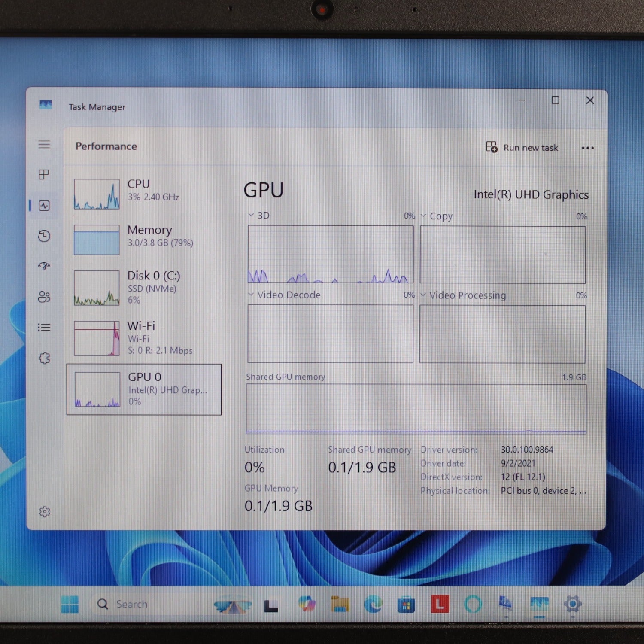This screenshot has width=644, height=644.
Task: Open the red L app in taskbar
Action: click(x=440, y=604)
